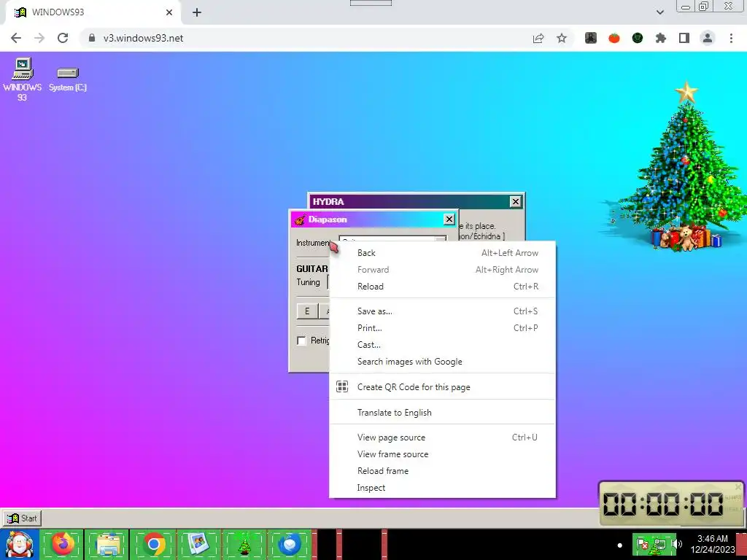Click the network tray icon
Viewport: 747px width, 560px height.
click(659, 544)
